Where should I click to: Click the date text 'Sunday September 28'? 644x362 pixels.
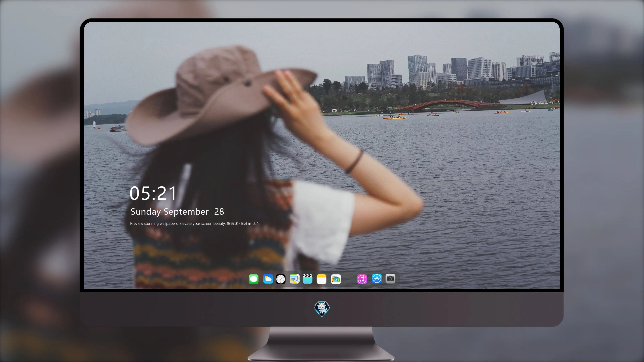(x=177, y=212)
